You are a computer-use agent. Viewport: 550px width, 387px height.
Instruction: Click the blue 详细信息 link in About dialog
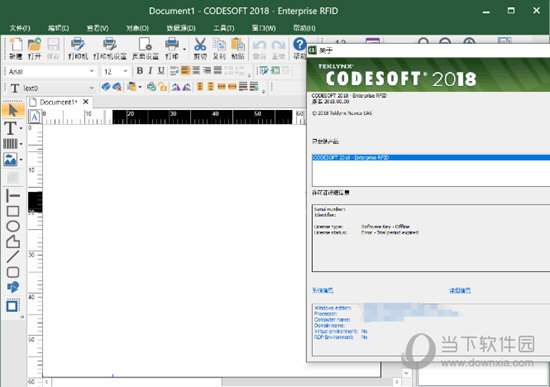[x=460, y=291]
